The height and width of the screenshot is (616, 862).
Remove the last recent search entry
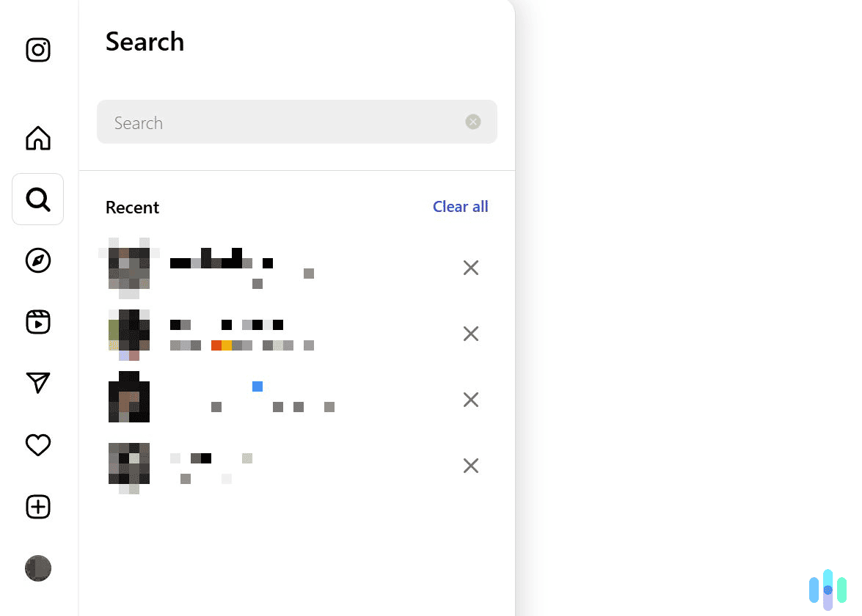tap(470, 466)
